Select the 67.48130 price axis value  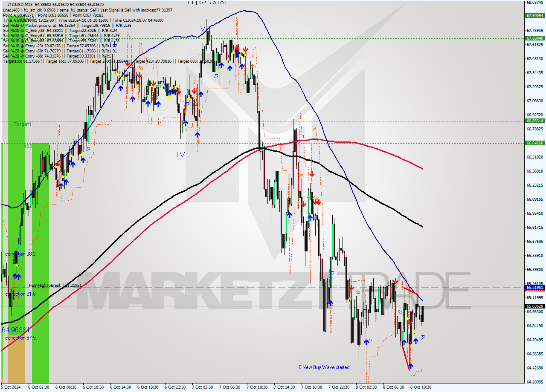coord(535,58)
